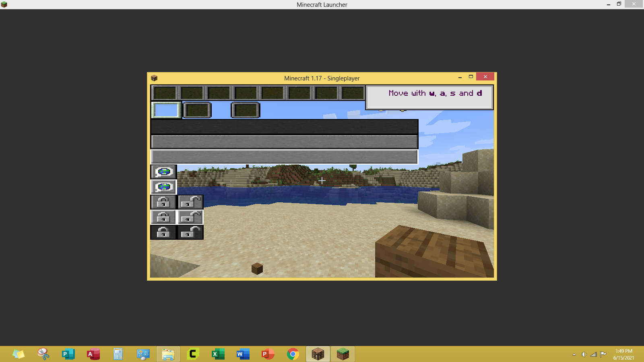
Task: Open Google Chrome from the taskbar
Action: point(293,354)
